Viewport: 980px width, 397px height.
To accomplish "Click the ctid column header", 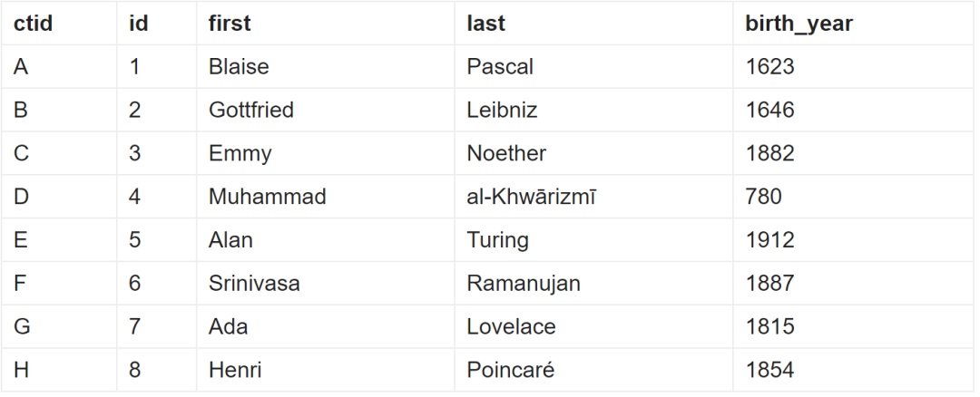I will 34,24.
